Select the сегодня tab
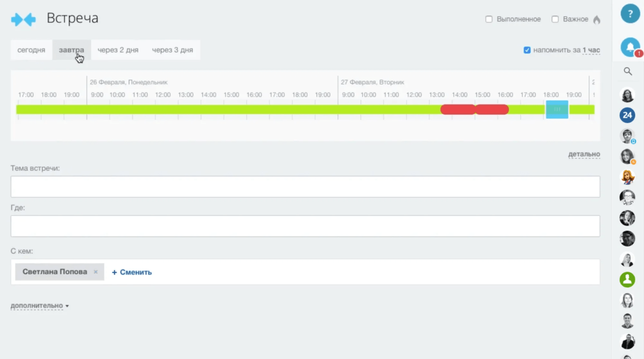Viewport: 644px width, 359px height. pyautogui.click(x=31, y=50)
